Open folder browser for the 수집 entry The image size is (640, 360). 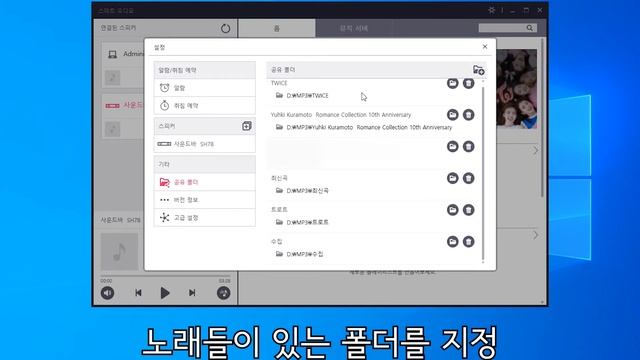point(452,242)
